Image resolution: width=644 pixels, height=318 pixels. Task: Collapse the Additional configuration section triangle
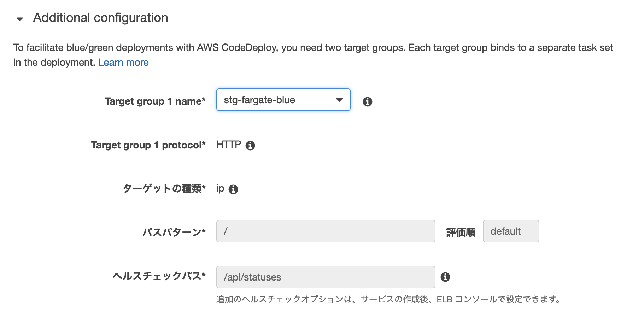(20, 19)
